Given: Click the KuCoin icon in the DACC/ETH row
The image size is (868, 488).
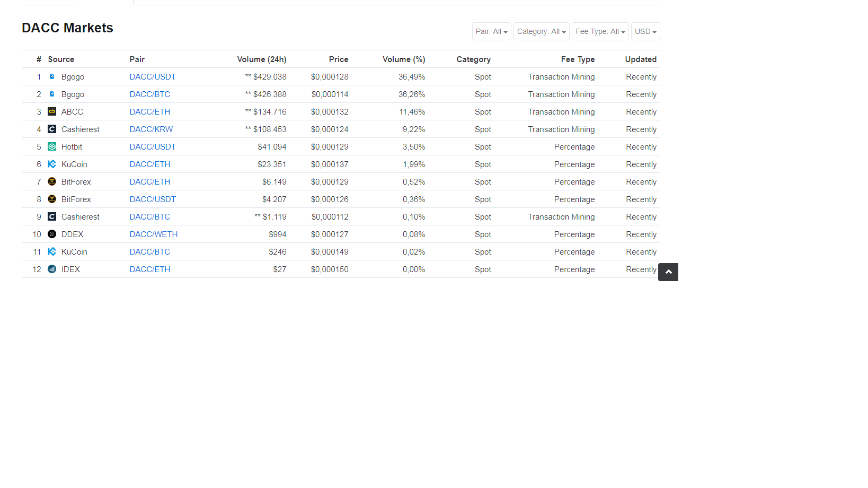Looking at the screenshot, I should click(52, 164).
